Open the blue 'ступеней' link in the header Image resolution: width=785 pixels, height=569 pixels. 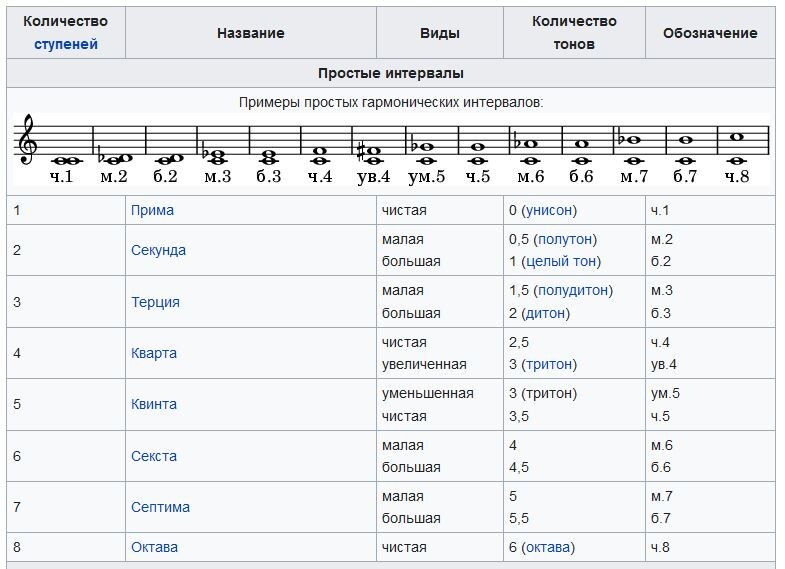[x=66, y=45]
